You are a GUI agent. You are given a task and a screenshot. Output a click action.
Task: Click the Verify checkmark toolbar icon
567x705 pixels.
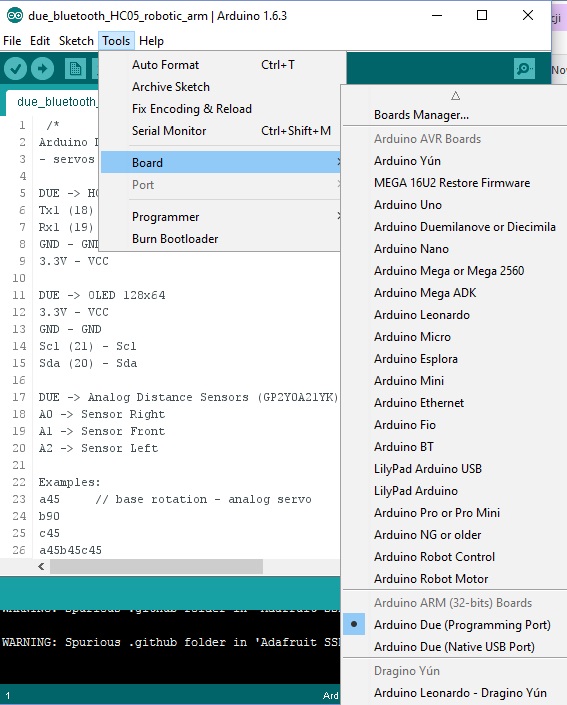click(x=15, y=69)
